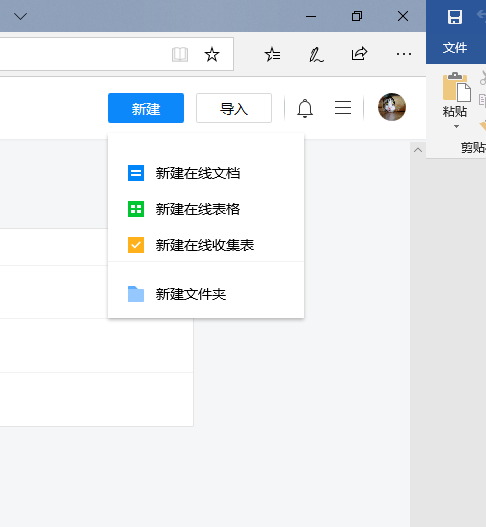Select 新建在线文档 from the menu

[206, 173]
